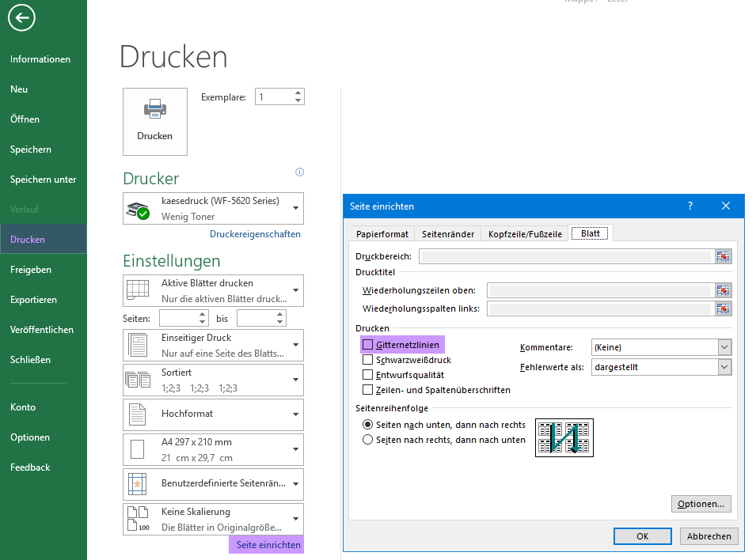Click the Seiten start page field
The width and height of the screenshot is (756, 560).
pos(184,318)
